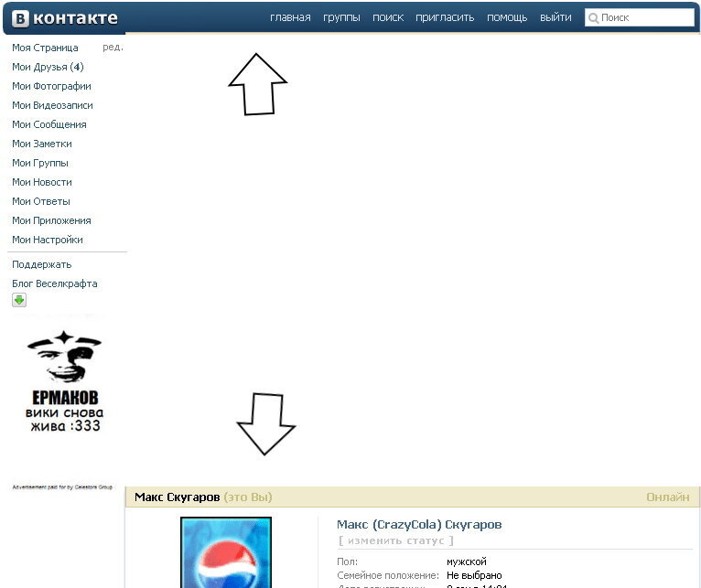Click the VKontakte logo
701x588 pixels.
click(x=65, y=18)
